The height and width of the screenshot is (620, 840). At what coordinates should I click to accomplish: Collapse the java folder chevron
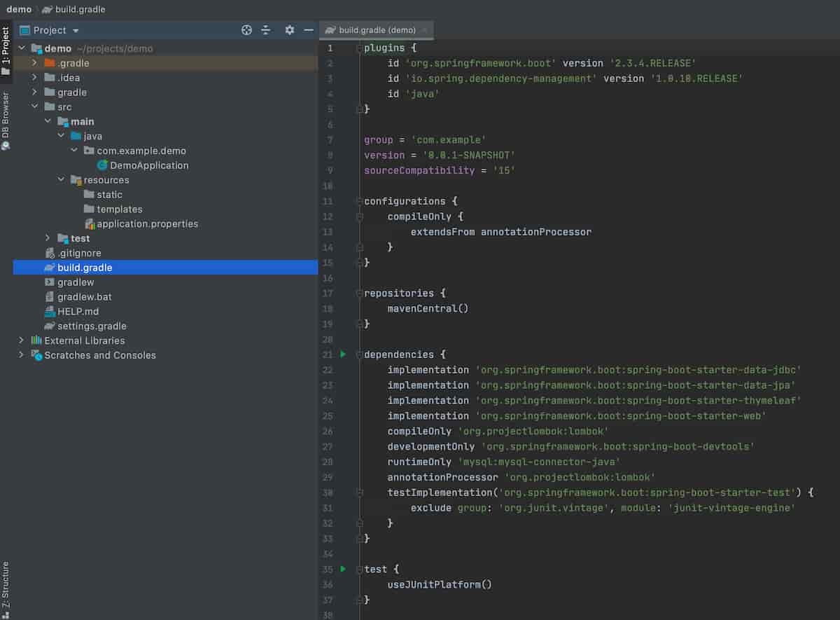(60, 136)
